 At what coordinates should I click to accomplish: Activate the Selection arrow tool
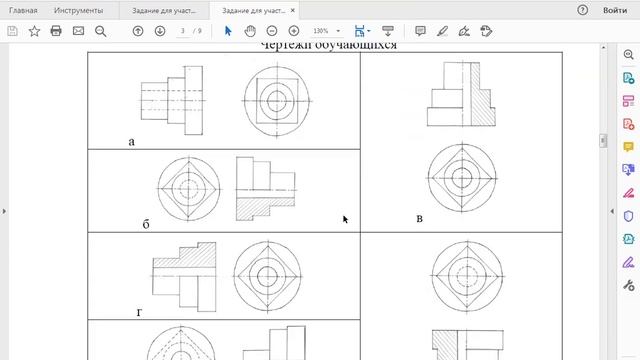(228, 31)
